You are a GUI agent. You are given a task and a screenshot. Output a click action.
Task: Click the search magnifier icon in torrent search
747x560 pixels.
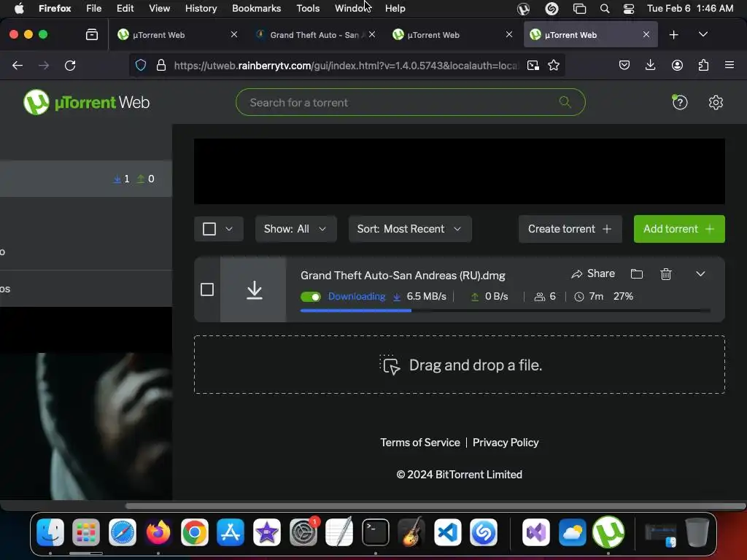click(565, 101)
